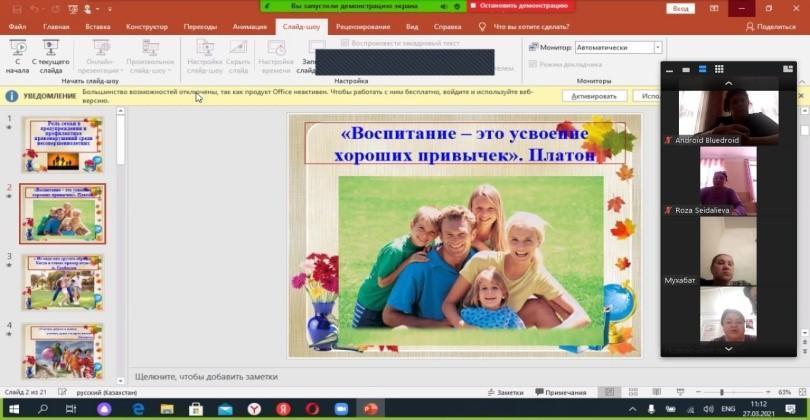This screenshot has width=810, height=420.
Task: Switch Zoom panel to grid gallery view
Action: pos(718,70)
